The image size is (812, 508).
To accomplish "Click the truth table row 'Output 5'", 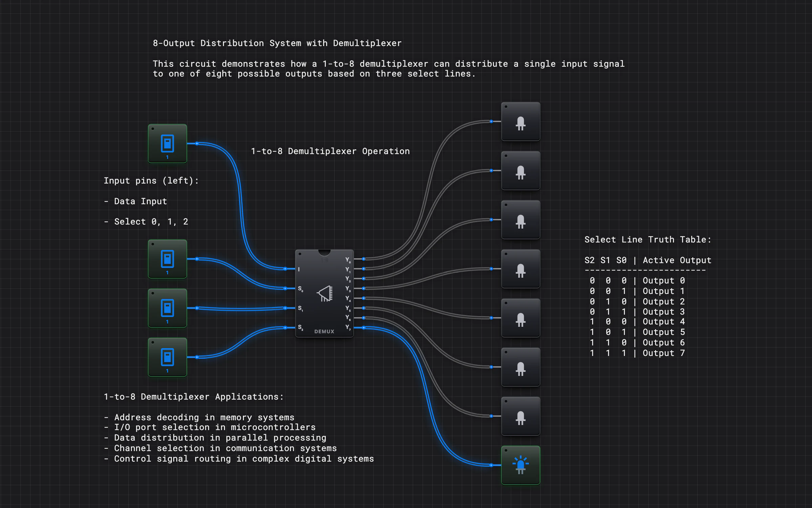I will point(637,332).
